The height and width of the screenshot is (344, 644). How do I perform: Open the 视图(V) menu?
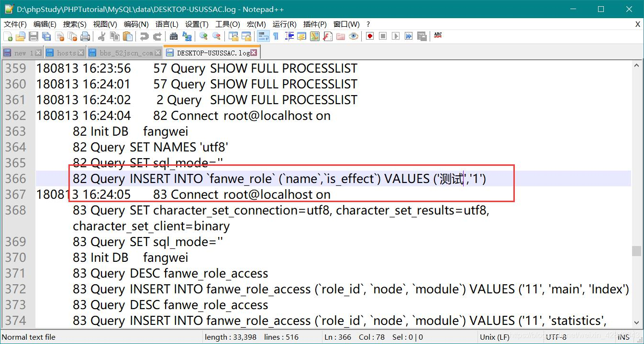105,24
